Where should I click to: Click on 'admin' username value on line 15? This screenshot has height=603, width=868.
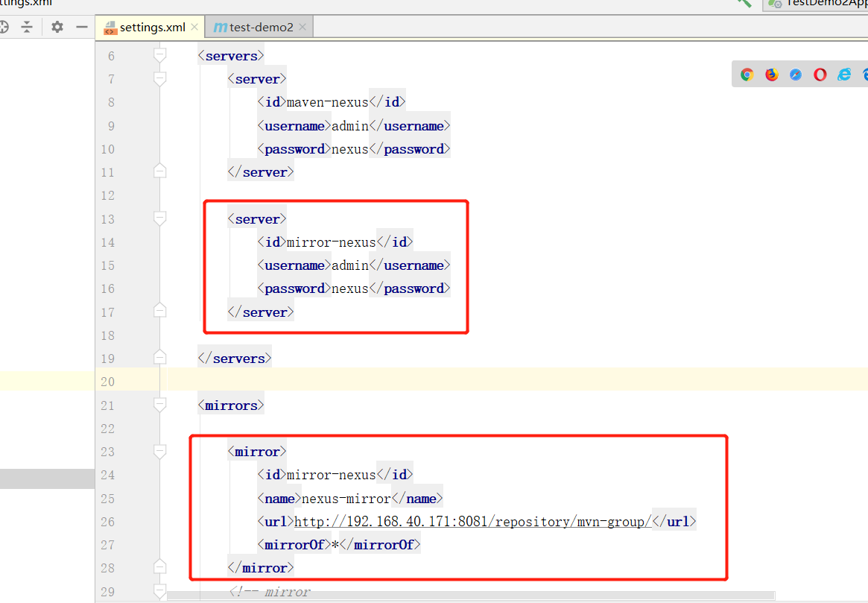point(350,265)
